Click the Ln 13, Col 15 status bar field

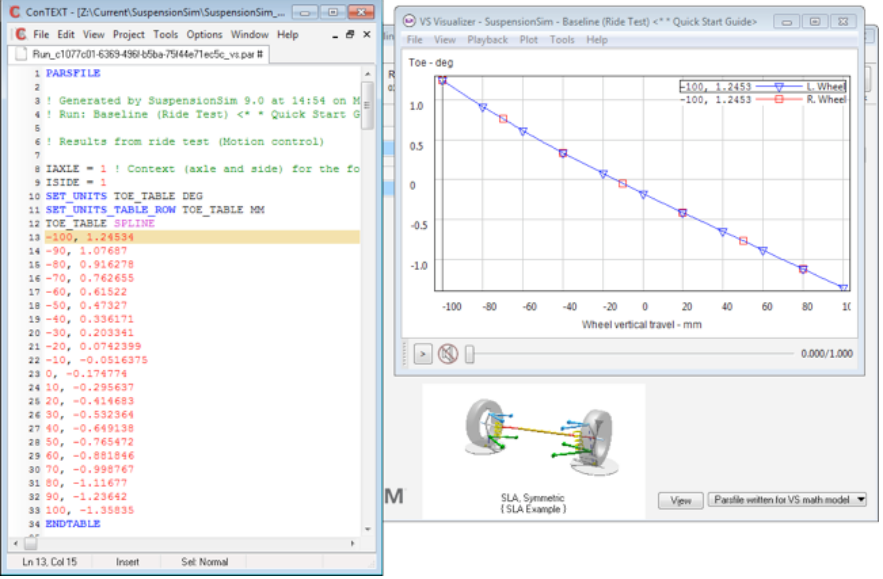[50, 562]
